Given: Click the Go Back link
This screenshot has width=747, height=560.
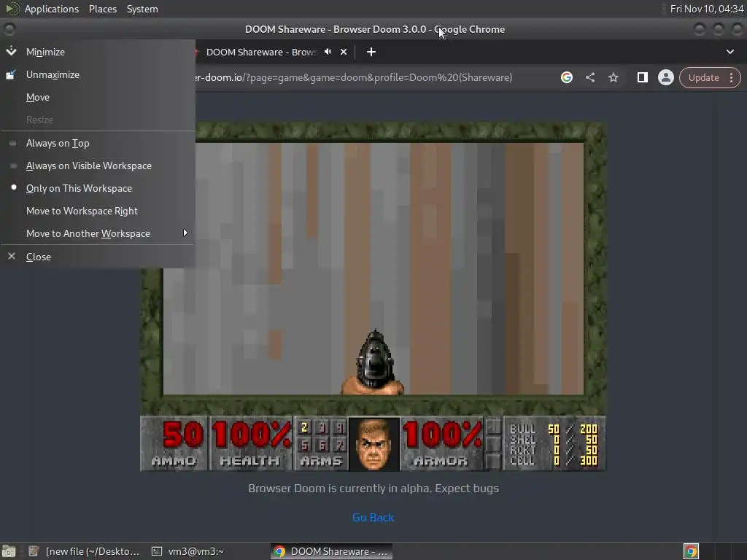Looking at the screenshot, I should pyautogui.click(x=373, y=517).
